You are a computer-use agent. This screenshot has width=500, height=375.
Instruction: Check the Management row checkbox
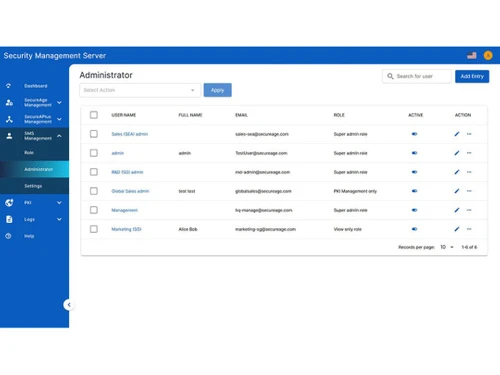94,210
